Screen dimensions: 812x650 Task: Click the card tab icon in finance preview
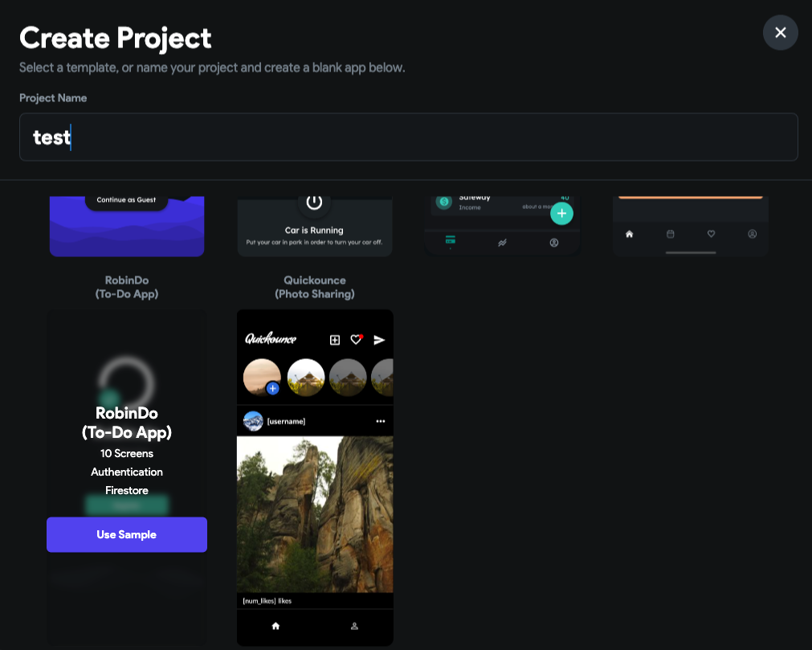450,240
